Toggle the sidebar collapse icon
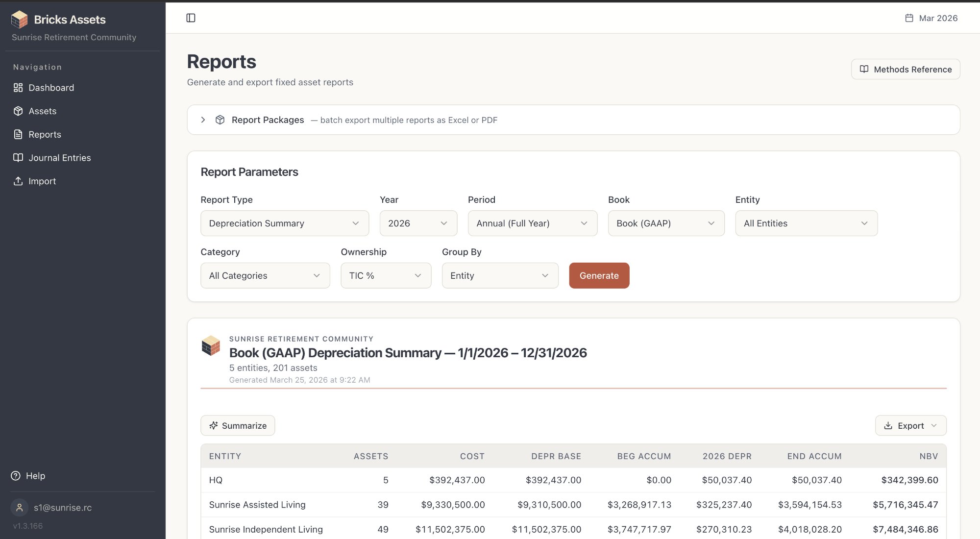 click(x=191, y=18)
